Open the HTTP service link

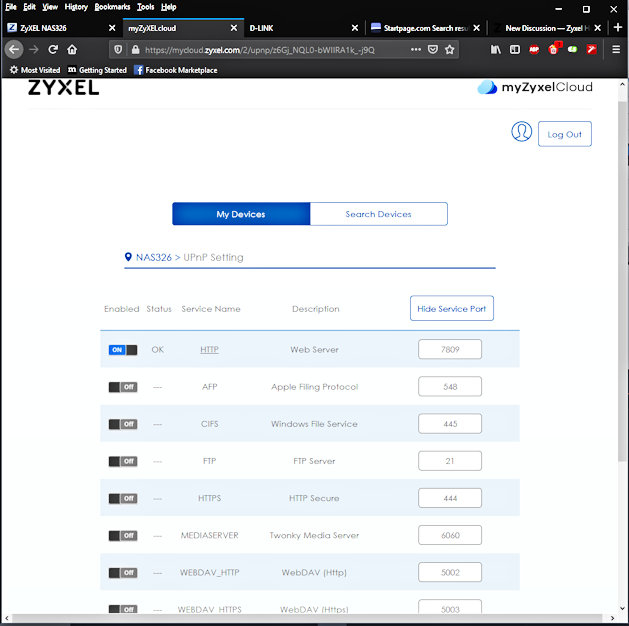(x=209, y=350)
